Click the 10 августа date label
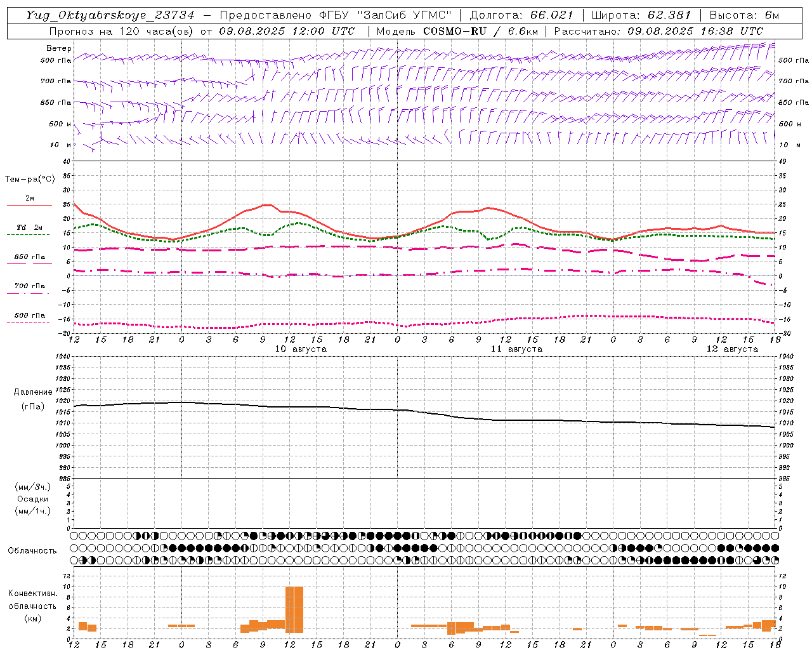The height and width of the screenshot is (650, 812). tap(301, 349)
